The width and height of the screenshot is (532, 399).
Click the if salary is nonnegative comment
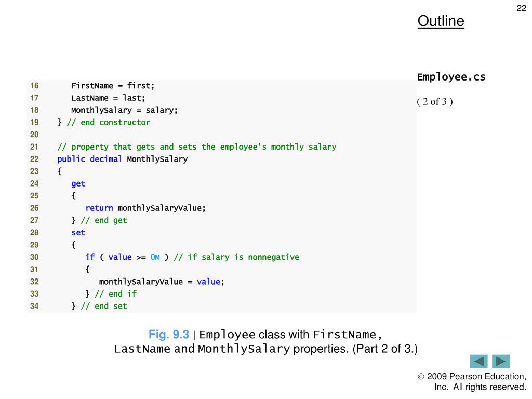[x=236, y=257]
